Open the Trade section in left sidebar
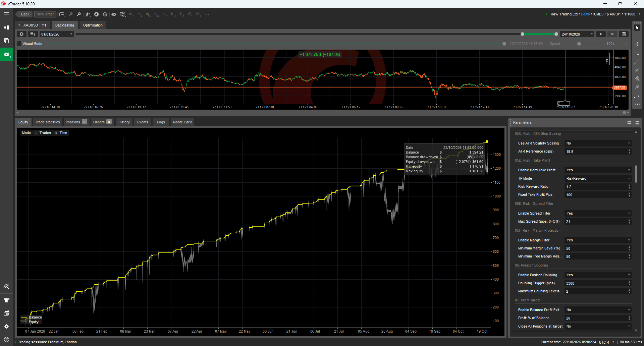Image resolution: width=644 pixels, height=346 pixels. tap(6, 27)
